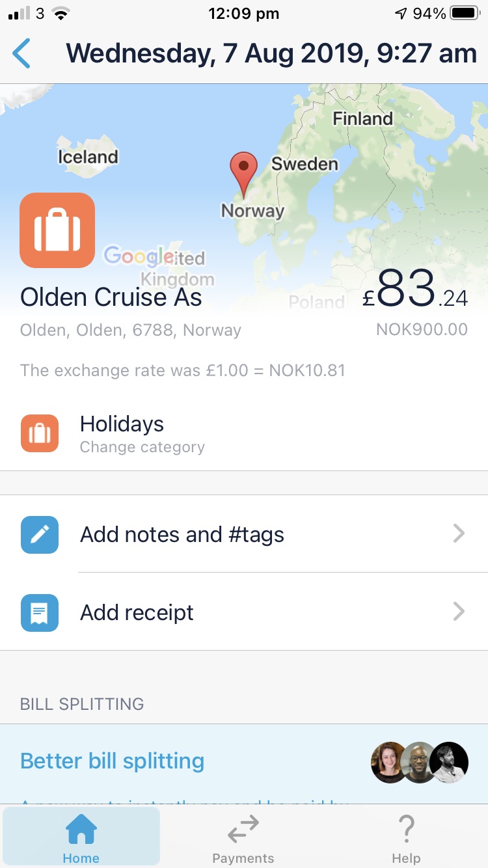Tap the £83.24 transaction amount
The width and height of the screenshot is (488, 868).
[415, 290]
